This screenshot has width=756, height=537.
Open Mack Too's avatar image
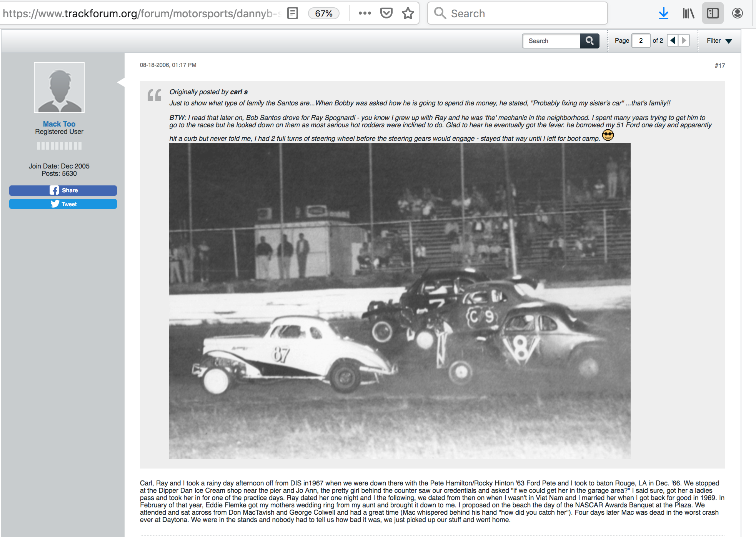point(59,88)
